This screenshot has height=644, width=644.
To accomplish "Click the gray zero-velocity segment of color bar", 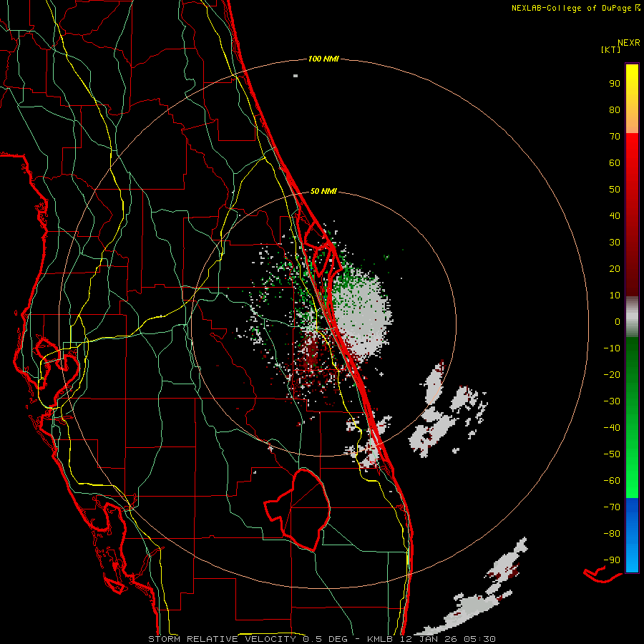I will [x=632, y=317].
